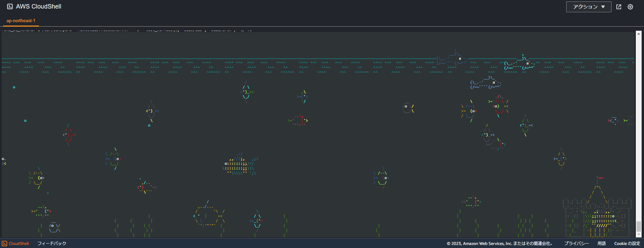The width and height of the screenshot is (644, 248).
Task: Open Cookie の設定 link
Action: 627,243
